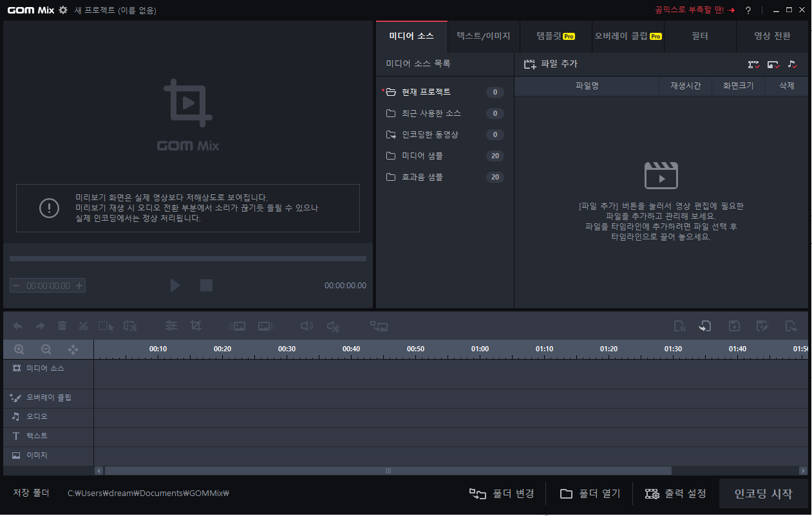Switch to the 미디어 소스 tab
This screenshot has width=812, height=516.
pos(411,36)
